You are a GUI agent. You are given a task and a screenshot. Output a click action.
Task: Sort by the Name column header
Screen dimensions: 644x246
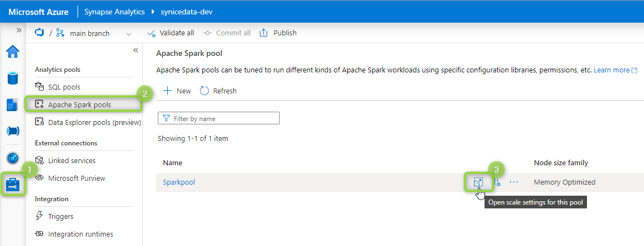point(173,163)
